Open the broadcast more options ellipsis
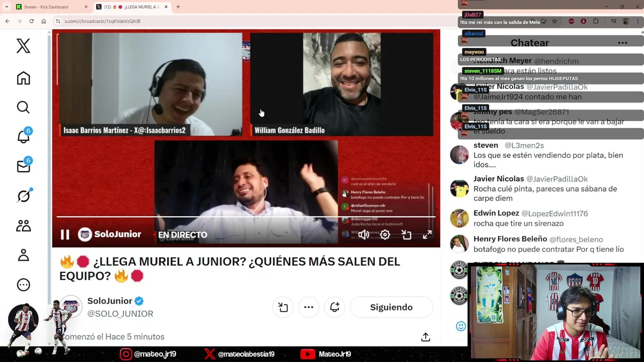This screenshot has width=644, height=362. click(308, 307)
